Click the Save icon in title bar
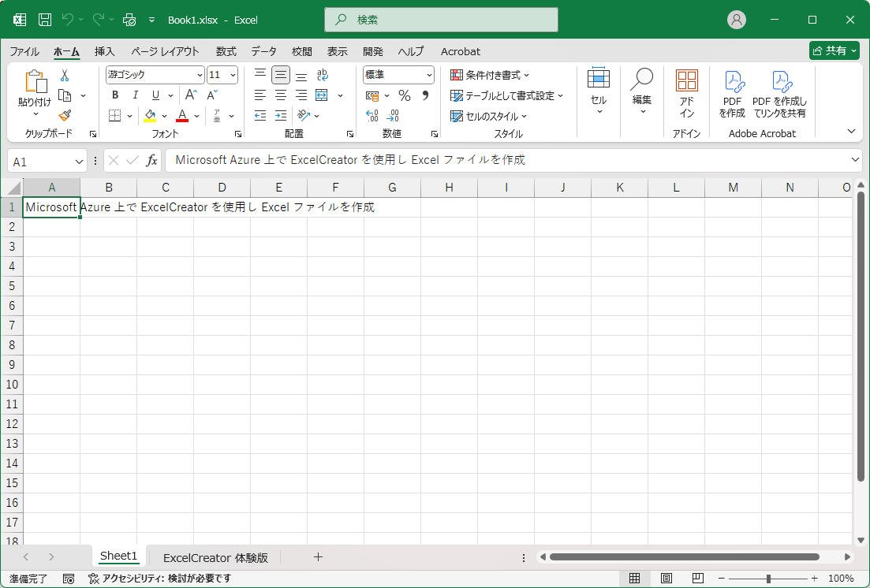 pyautogui.click(x=45, y=20)
